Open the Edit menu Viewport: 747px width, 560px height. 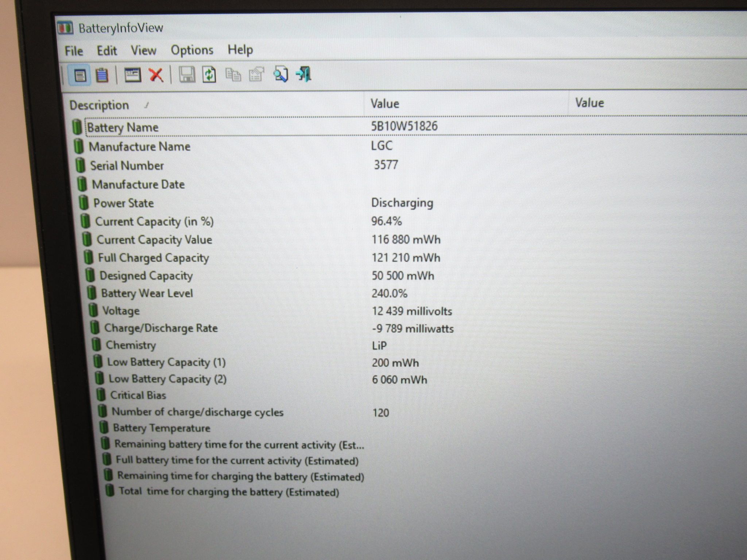[x=107, y=51]
